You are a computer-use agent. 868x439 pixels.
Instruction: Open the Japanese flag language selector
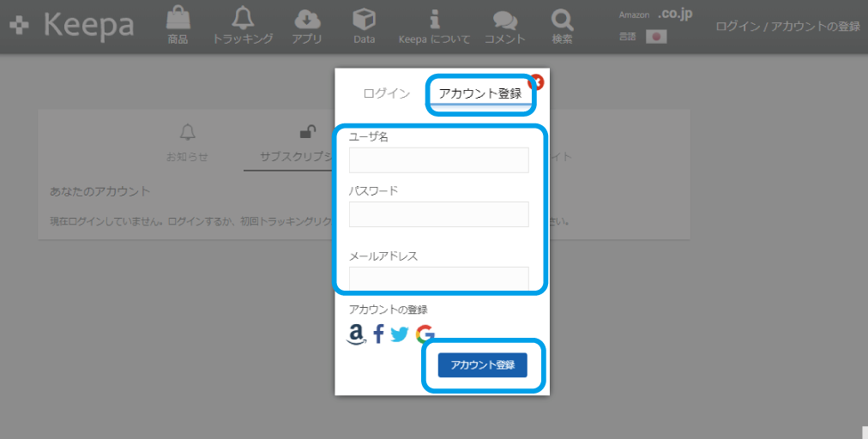pos(656,37)
